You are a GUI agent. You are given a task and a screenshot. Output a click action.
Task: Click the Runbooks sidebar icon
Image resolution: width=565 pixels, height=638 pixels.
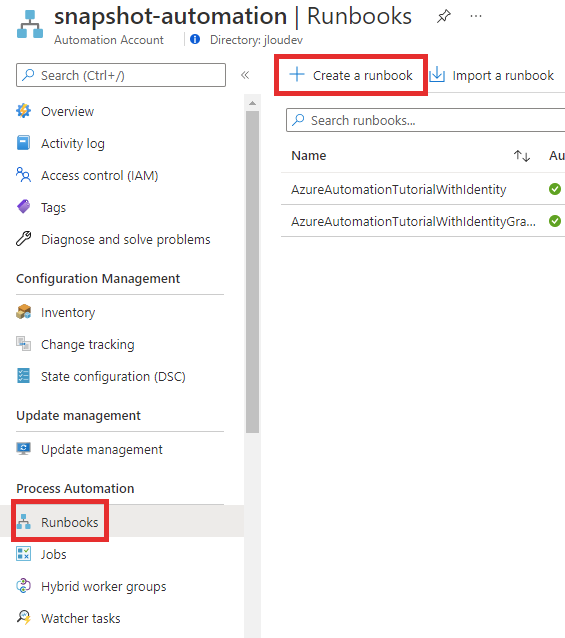(x=24, y=522)
